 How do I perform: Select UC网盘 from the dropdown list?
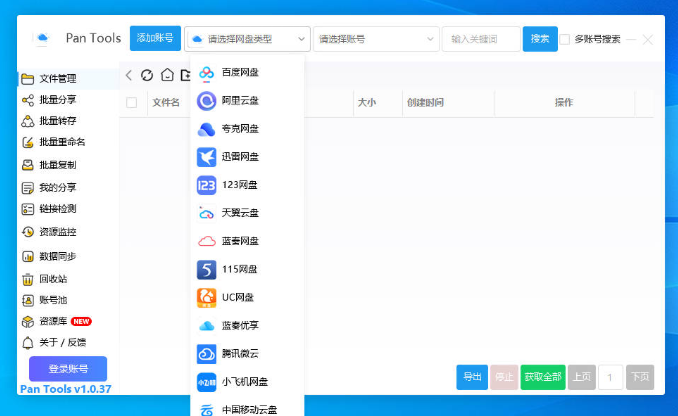point(247,298)
